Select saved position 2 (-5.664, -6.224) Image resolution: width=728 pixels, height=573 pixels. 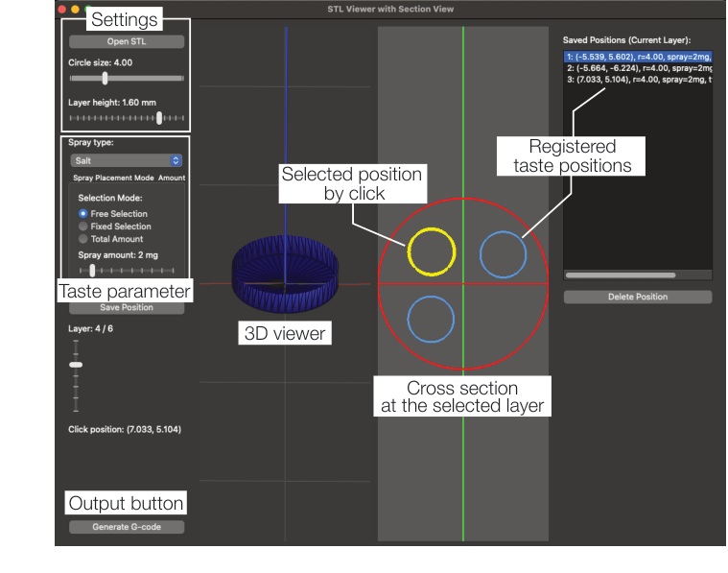pyautogui.click(x=638, y=68)
